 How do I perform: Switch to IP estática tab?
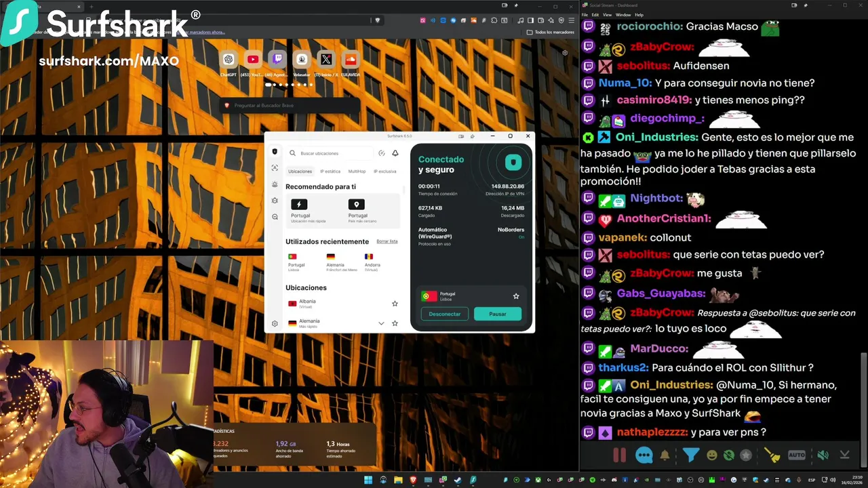[x=330, y=171]
